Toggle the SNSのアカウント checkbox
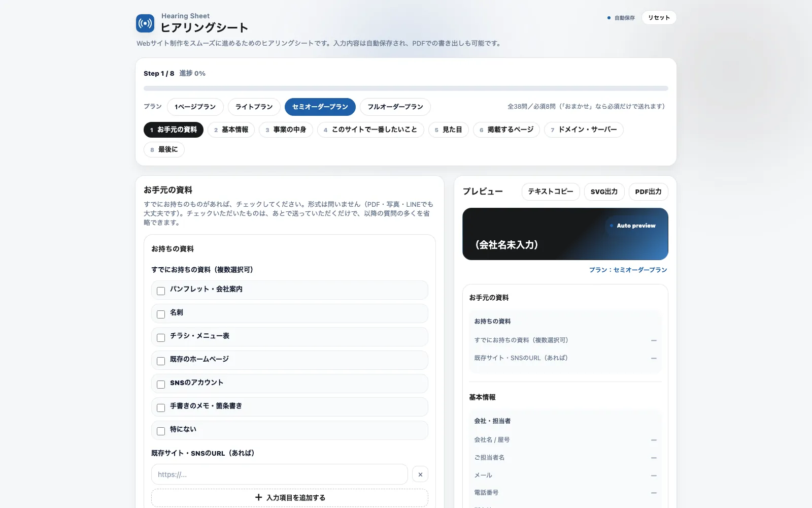Viewport: 812px width, 508px height. click(161, 385)
